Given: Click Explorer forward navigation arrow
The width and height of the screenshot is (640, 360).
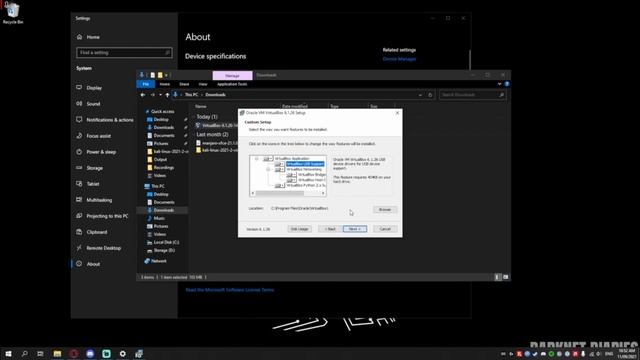Looking at the screenshot, I should point(152,95).
